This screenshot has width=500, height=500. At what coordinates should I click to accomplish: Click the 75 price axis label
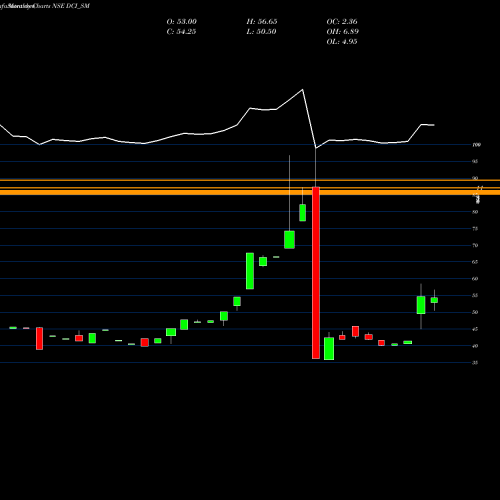(475, 229)
